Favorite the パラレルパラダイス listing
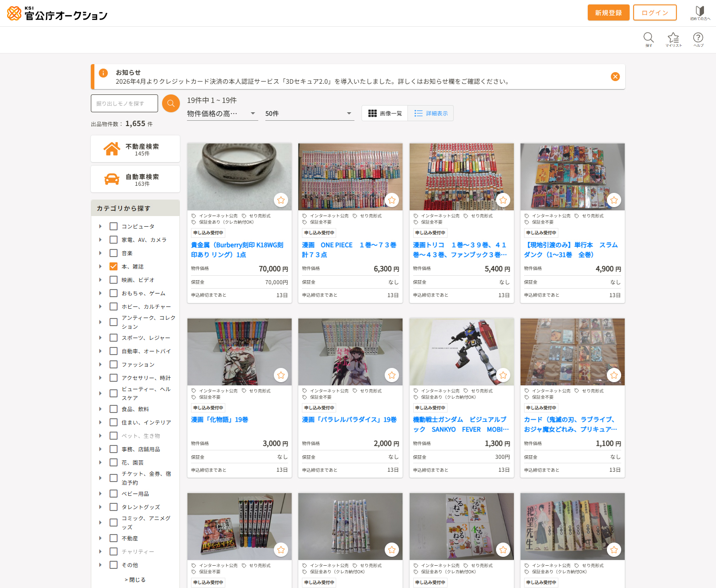Screen dimensions: 716x588 [392, 375]
